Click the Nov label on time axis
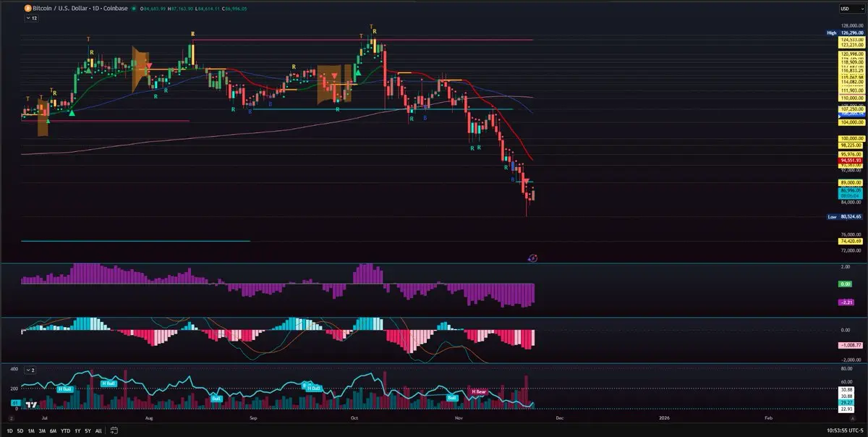868x437 pixels. pos(459,418)
